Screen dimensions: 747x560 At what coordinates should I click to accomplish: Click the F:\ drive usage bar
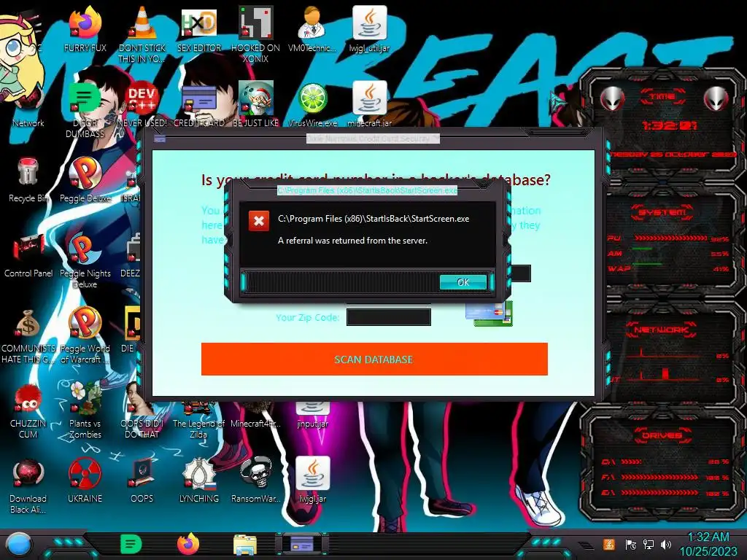tap(659, 477)
